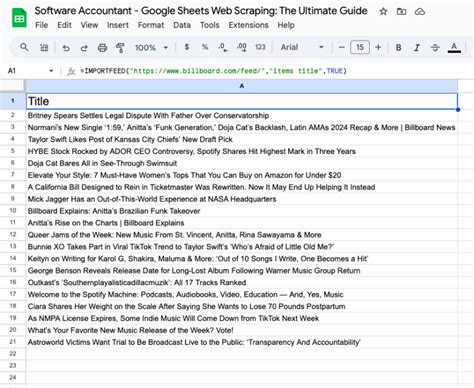Open the Extensions menu
Viewport: 474px width, 388px height.
pyautogui.click(x=248, y=25)
